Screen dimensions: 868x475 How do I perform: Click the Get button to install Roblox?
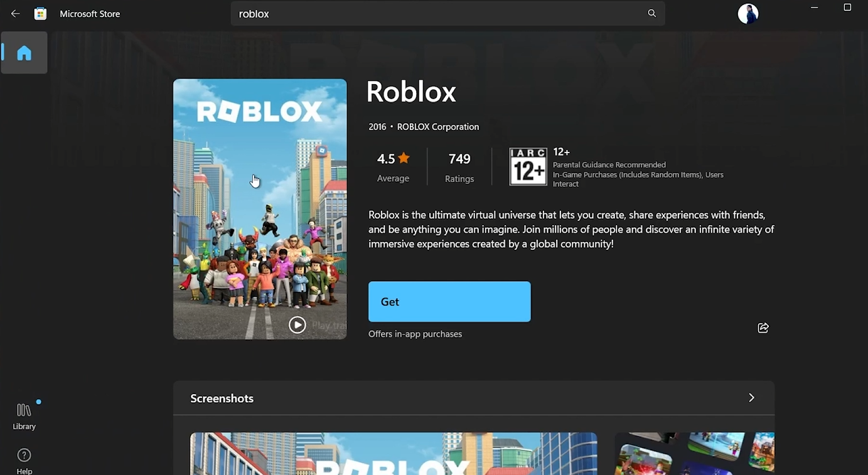[449, 302]
